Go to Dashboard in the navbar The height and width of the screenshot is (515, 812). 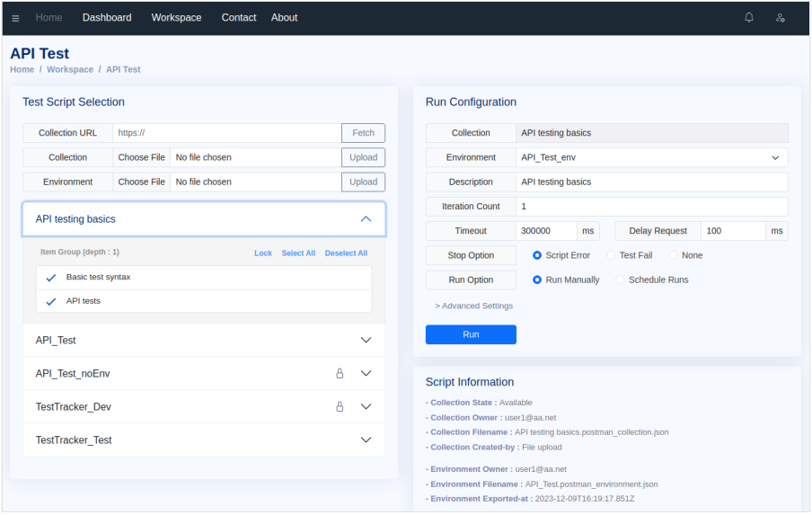pyautogui.click(x=107, y=18)
